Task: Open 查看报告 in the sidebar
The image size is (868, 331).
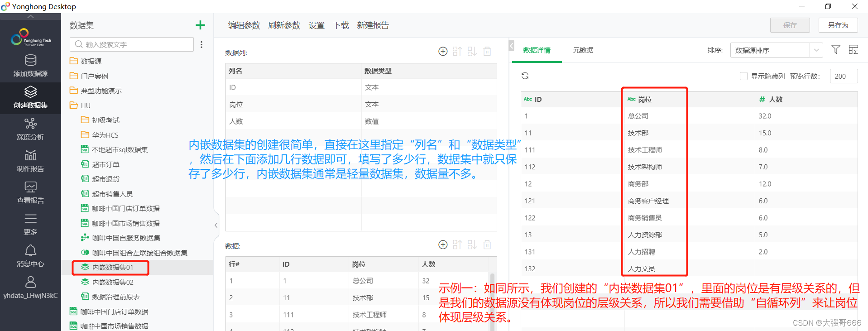Action: pos(30,193)
